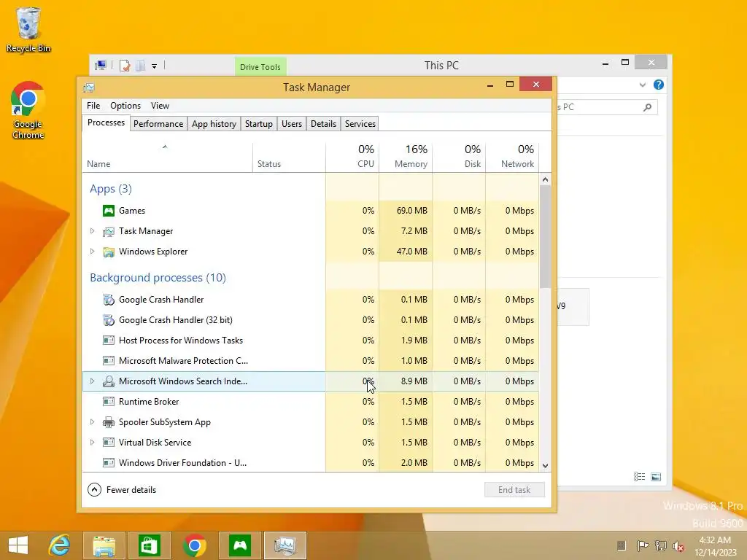
Task: Launch Internet Explorer from the taskbar
Action: 60,545
